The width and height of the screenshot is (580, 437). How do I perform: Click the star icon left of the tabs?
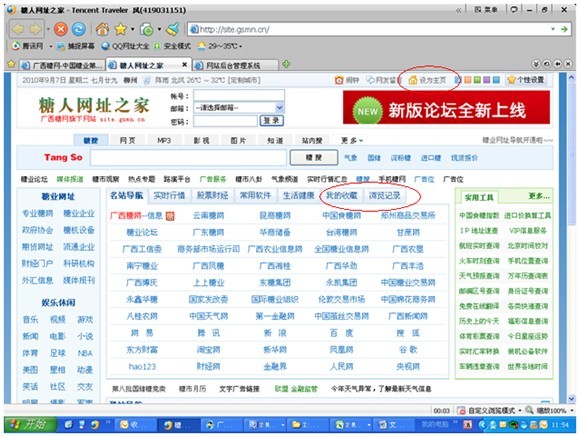[11, 64]
